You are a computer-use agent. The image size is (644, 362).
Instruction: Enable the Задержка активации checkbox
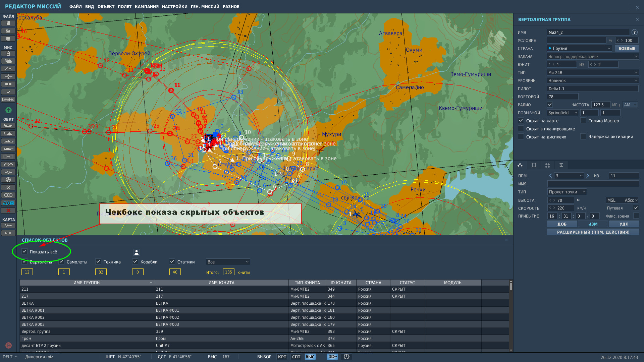tap(583, 136)
